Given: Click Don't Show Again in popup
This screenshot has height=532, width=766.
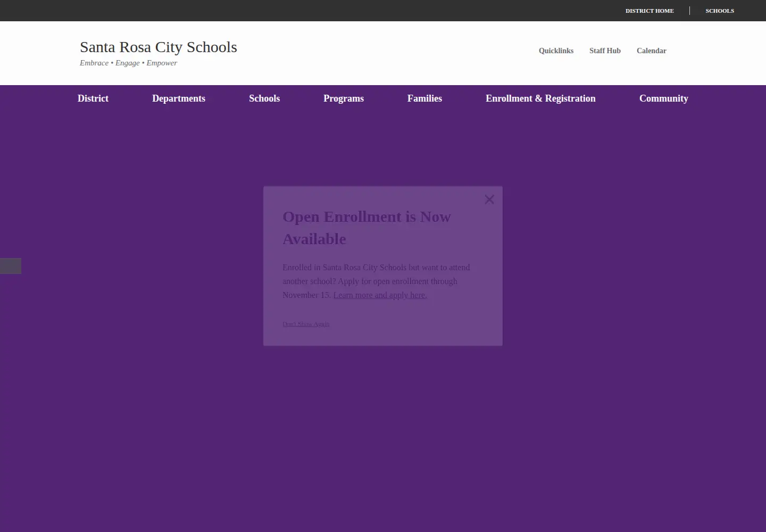Looking at the screenshot, I should click(x=306, y=323).
